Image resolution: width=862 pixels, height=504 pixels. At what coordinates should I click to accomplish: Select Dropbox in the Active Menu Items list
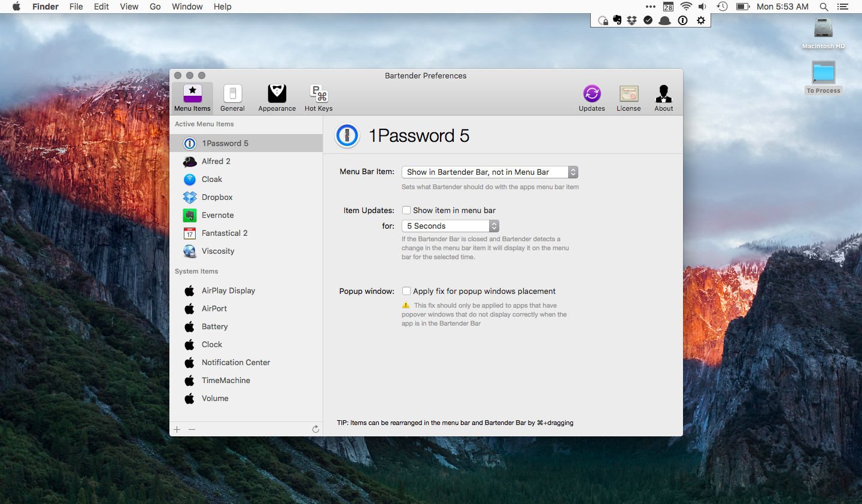[246, 197]
